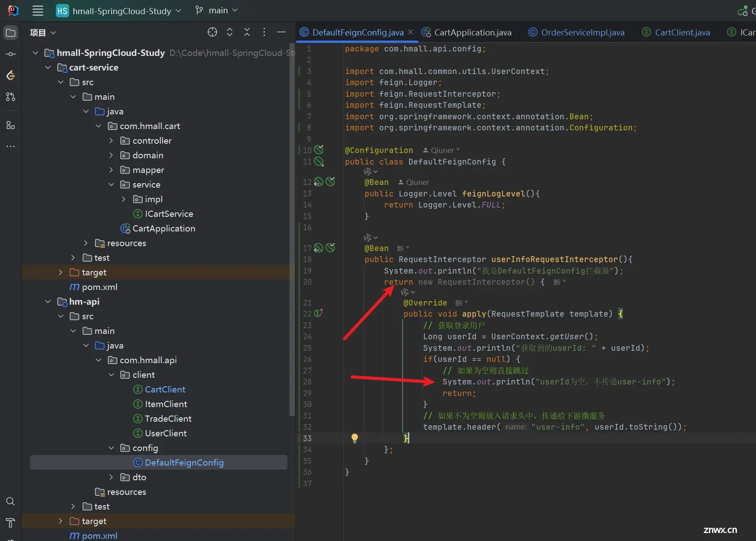
Task: Expand the controller package in cart-service
Action: point(111,141)
